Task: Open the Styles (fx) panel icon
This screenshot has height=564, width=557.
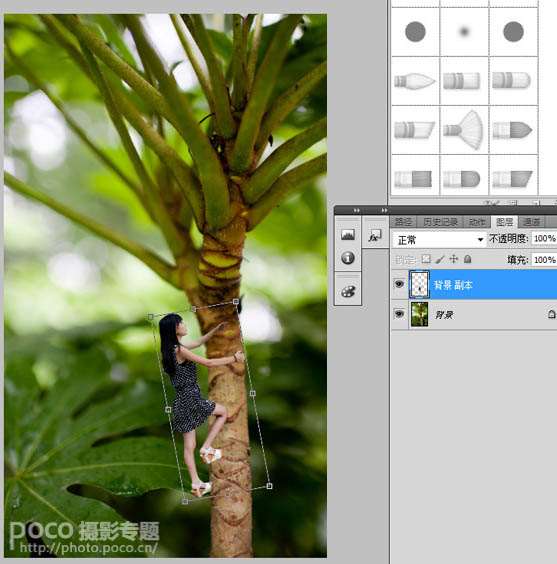Action: (x=375, y=236)
